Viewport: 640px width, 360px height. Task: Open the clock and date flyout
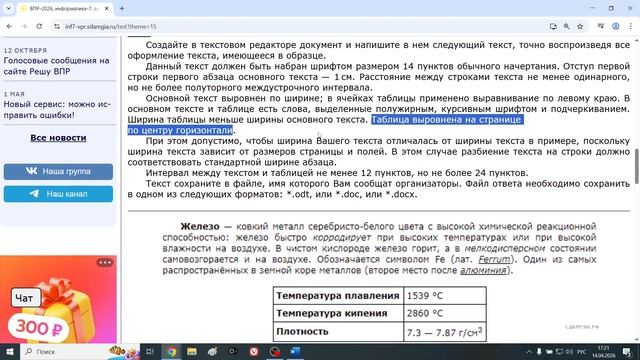click(603, 351)
